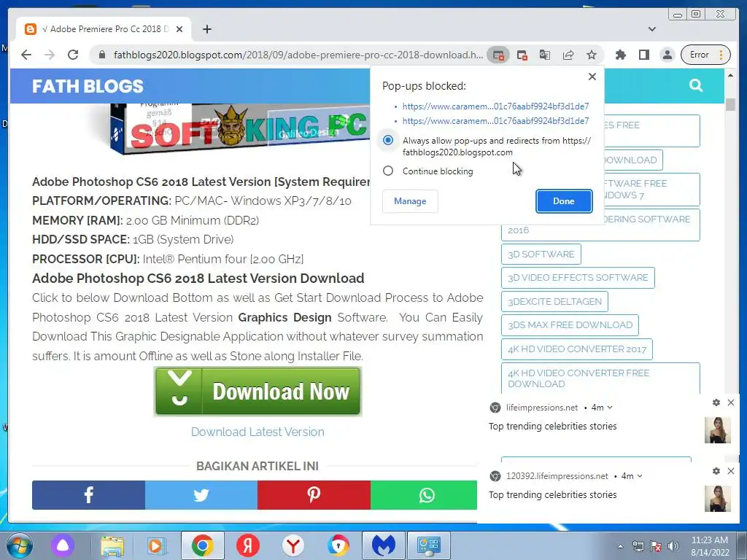The height and width of the screenshot is (560, 747).
Task: Expand the lifeimpressions.net notification chevron
Action: pos(610,408)
